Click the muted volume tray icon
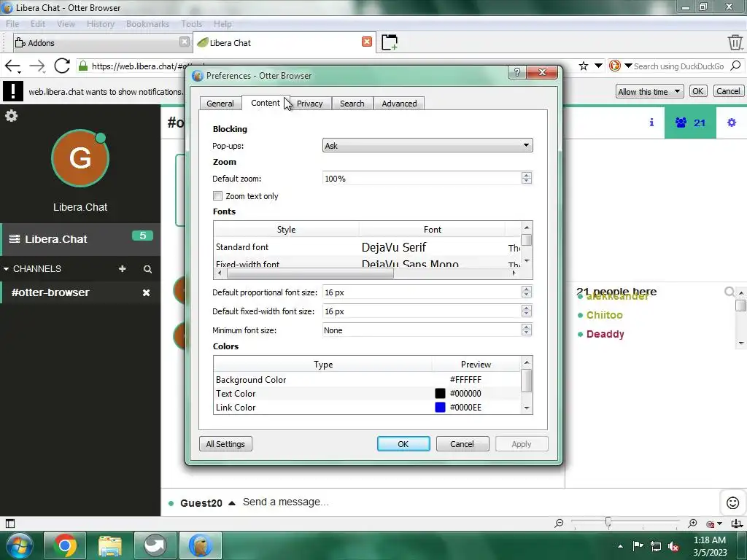 click(x=673, y=547)
